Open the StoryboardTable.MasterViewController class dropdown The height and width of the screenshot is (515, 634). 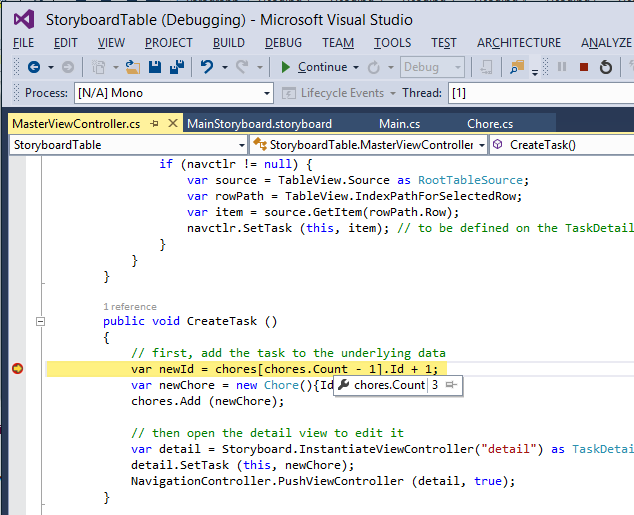tap(368, 145)
